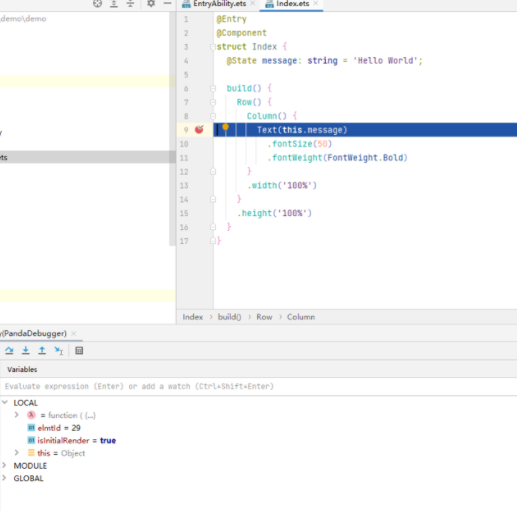517x511 pixels.
Task: Open the Evaluate Expression calculator icon
Action: [79, 351]
